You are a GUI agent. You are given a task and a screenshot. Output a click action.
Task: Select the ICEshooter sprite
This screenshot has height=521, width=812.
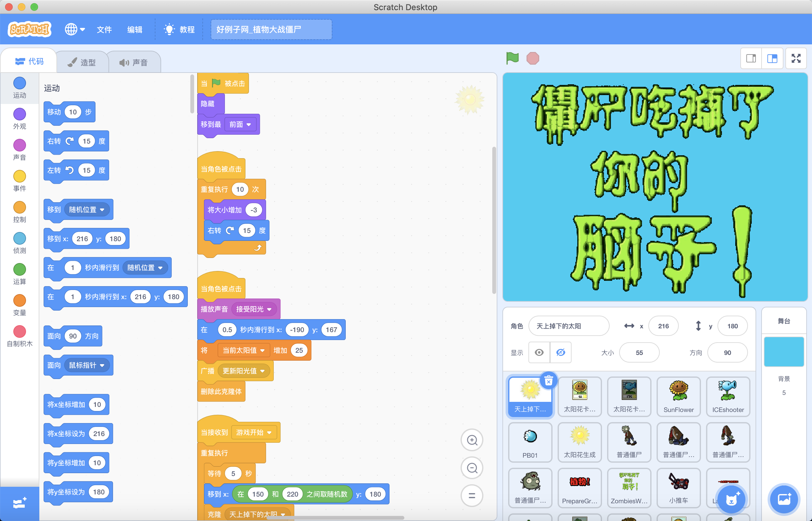pos(728,397)
